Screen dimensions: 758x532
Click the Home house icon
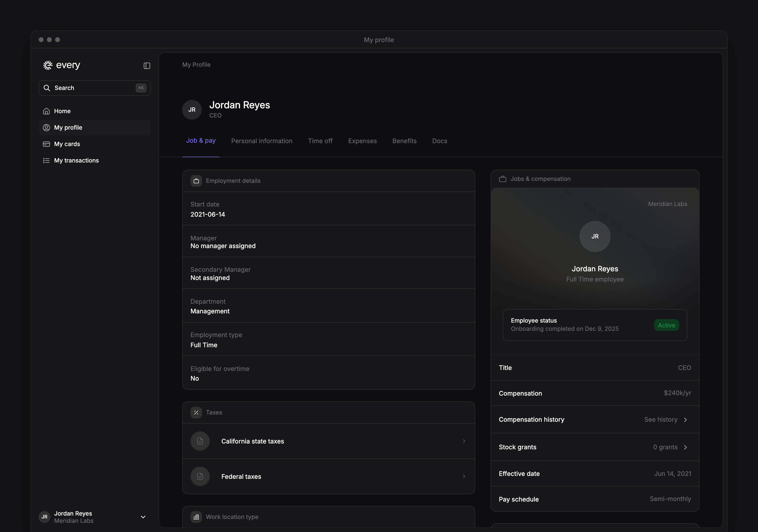click(x=47, y=111)
